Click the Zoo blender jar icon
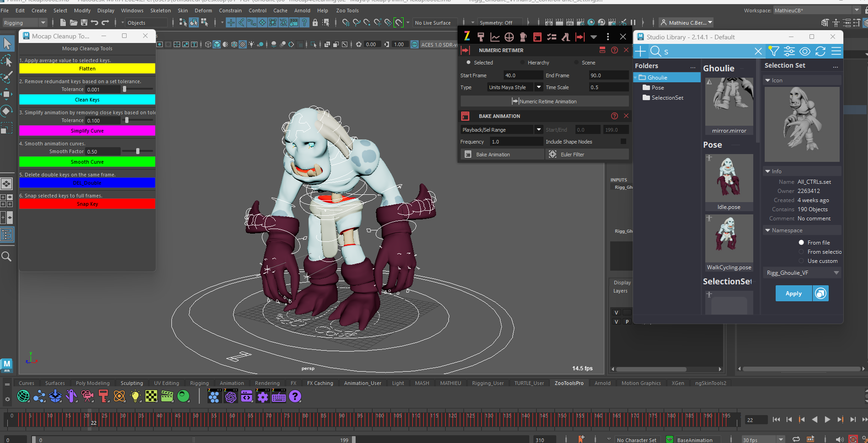The width and height of the screenshot is (868, 443). pyautogui.click(x=523, y=37)
